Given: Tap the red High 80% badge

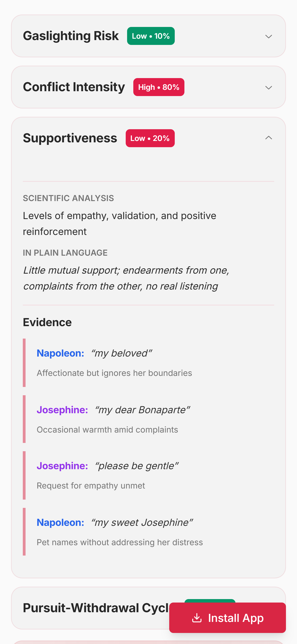Looking at the screenshot, I should click(158, 87).
